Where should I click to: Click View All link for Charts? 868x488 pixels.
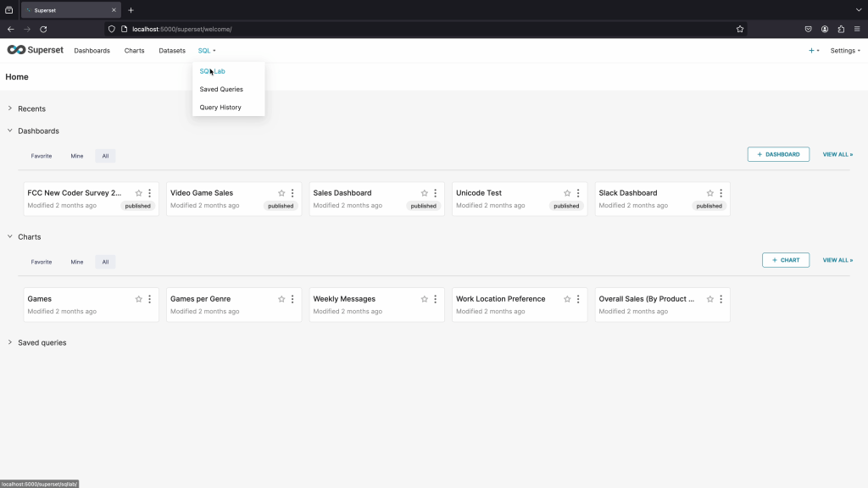point(837,260)
